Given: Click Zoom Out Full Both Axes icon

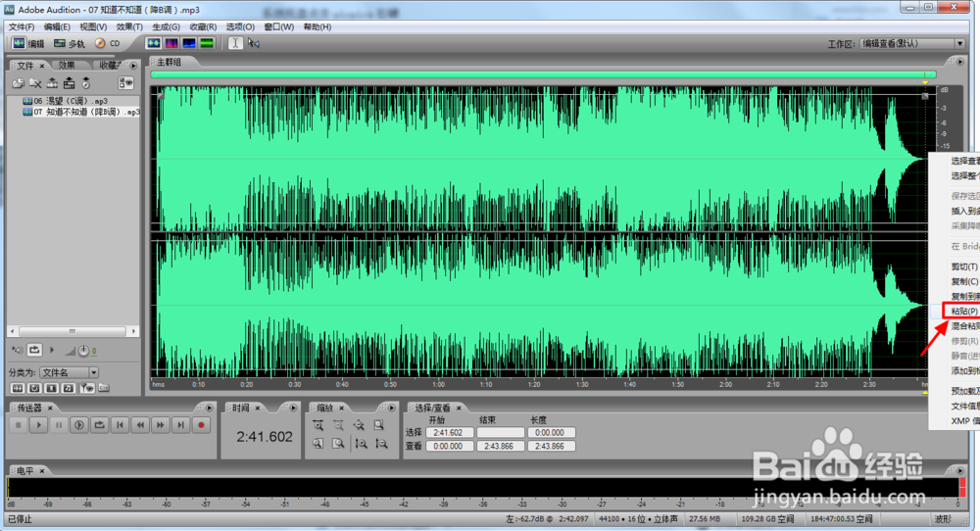Looking at the screenshot, I should [x=359, y=425].
